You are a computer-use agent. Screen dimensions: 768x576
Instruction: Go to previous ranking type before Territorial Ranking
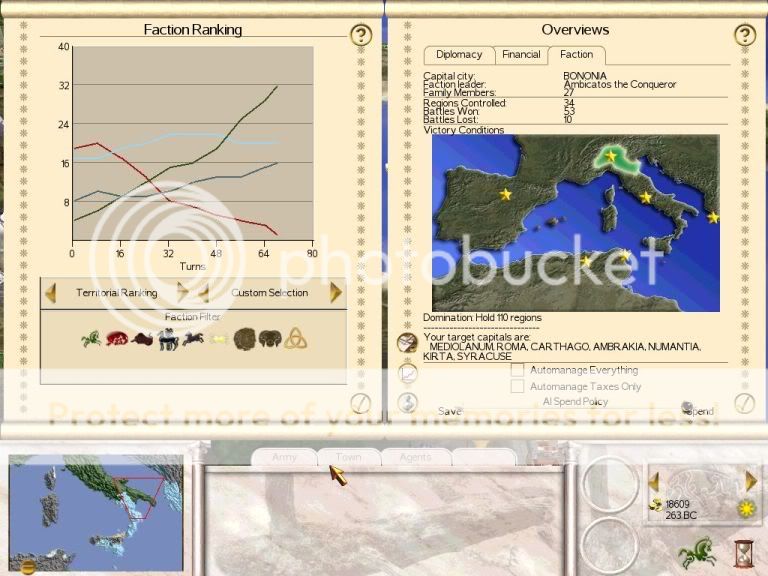[x=50, y=293]
